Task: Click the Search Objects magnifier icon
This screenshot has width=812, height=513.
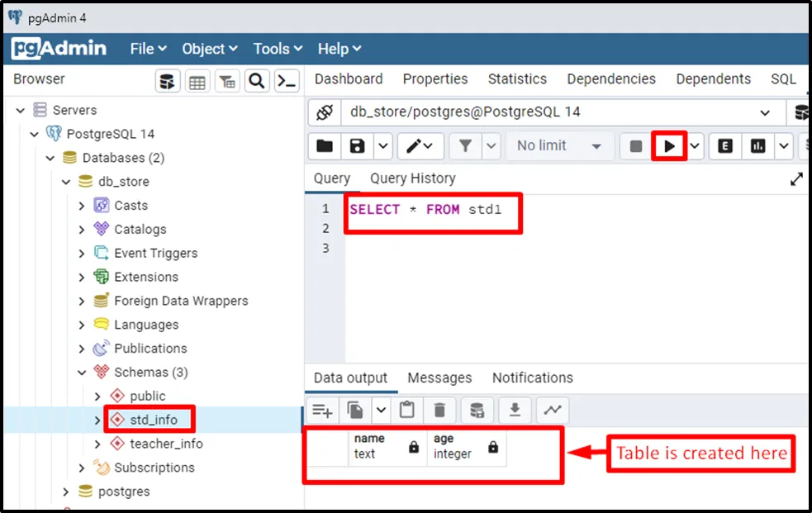Action: tap(257, 81)
